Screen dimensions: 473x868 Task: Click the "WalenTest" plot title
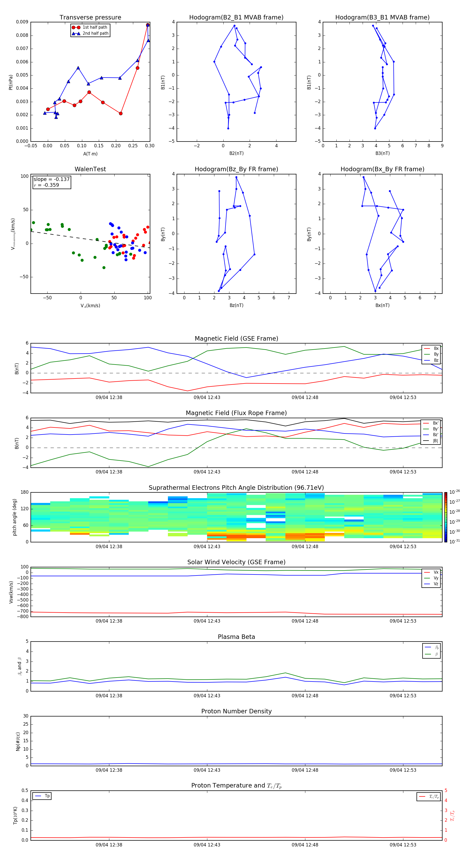[90, 169]
